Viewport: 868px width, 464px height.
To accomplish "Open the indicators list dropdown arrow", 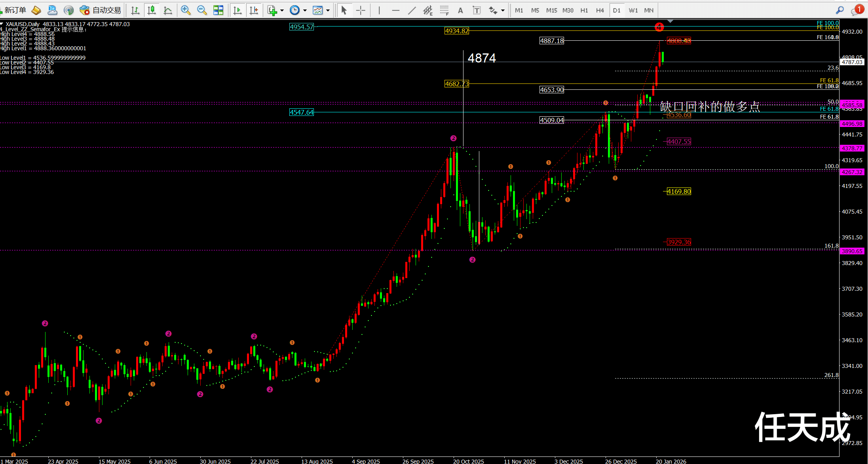I will (x=282, y=10).
